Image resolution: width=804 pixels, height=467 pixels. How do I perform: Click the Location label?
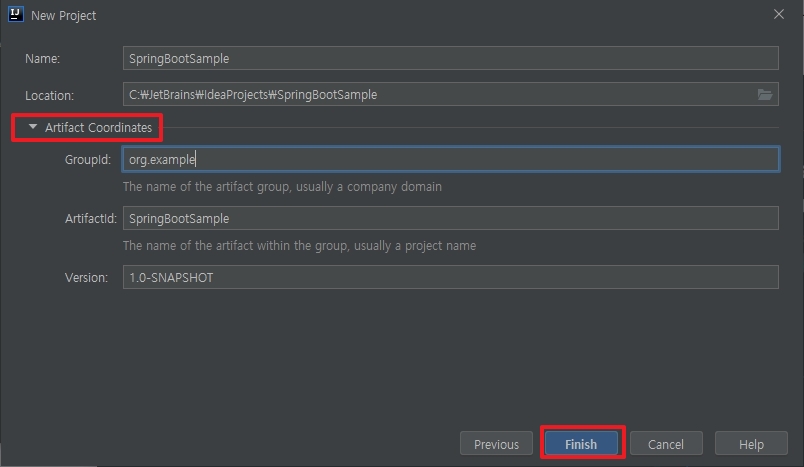(49, 95)
